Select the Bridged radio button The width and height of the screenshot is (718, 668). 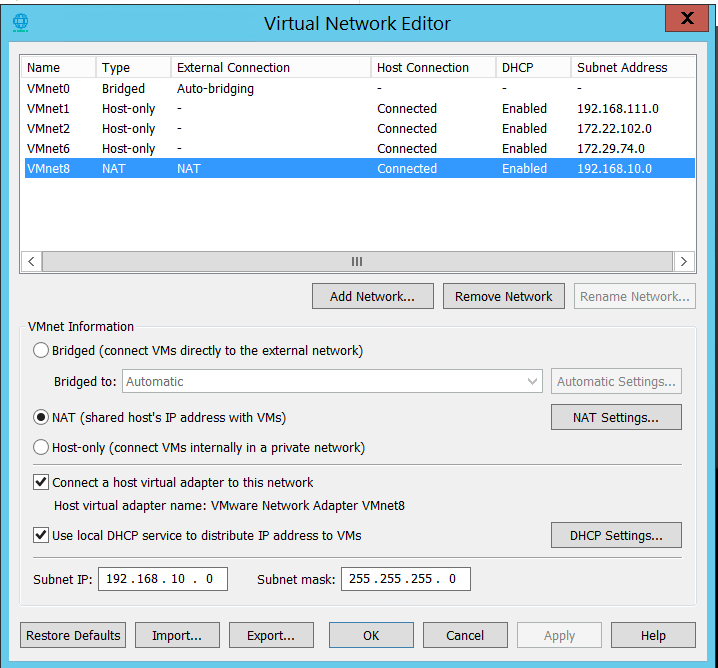41,351
